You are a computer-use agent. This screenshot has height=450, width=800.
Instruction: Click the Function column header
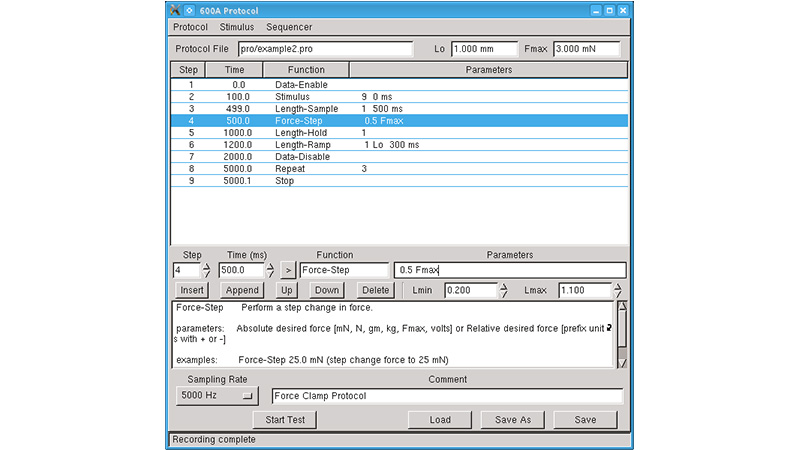tap(306, 70)
